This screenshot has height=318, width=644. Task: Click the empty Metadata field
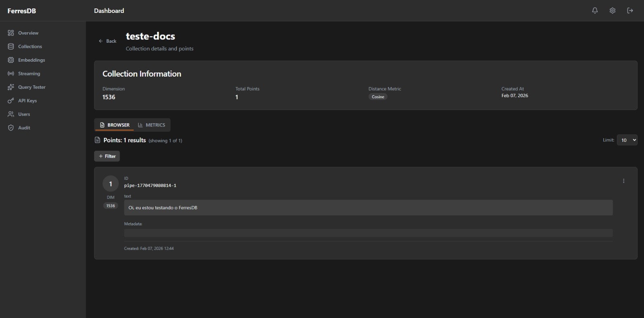point(368,233)
